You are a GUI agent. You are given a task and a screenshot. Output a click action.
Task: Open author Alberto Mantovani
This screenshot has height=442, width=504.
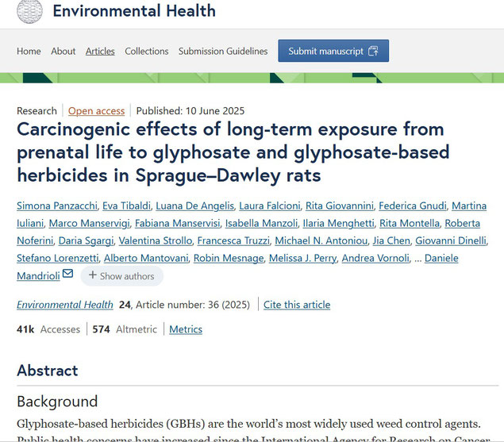pos(146,258)
